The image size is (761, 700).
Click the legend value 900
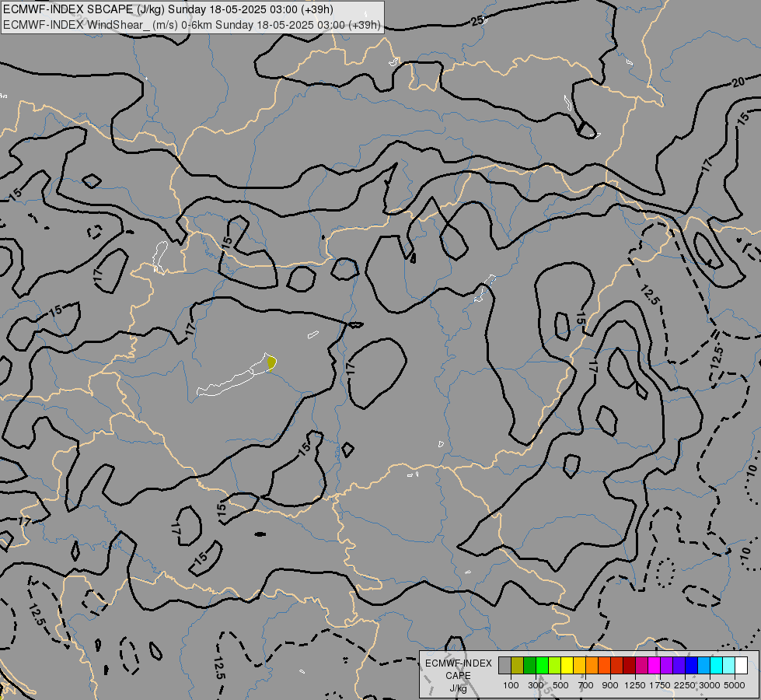[610, 685]
